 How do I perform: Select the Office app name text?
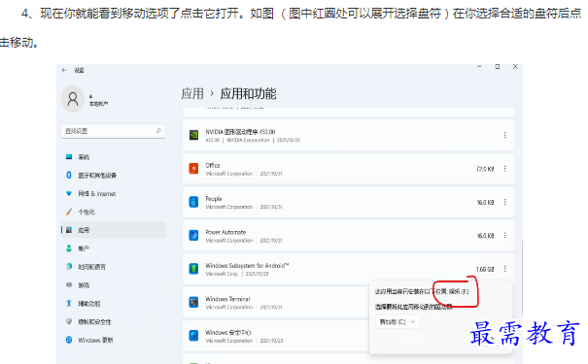213,165
